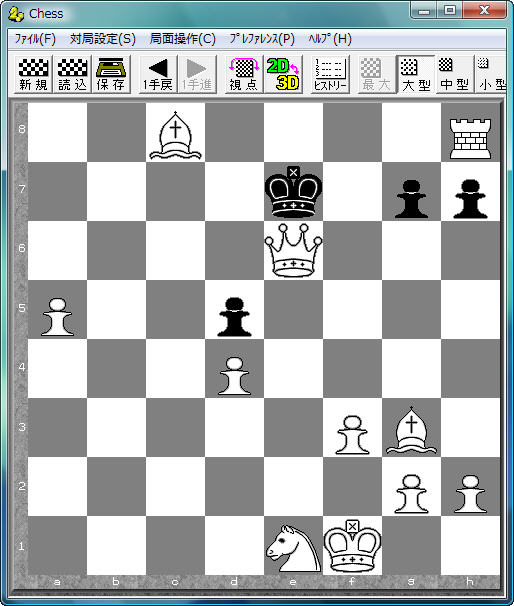
Task: Select the white king on f1
Action: [352, 546]
